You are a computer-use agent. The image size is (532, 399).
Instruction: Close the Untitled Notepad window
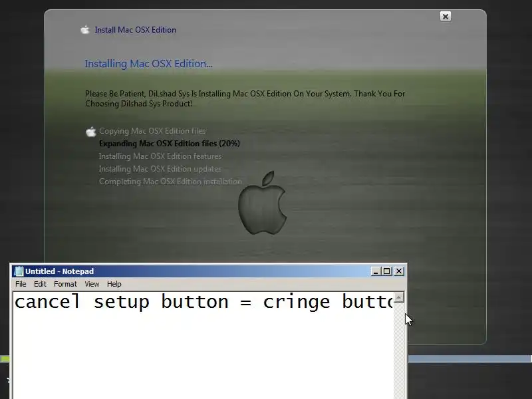pos(399,271)
